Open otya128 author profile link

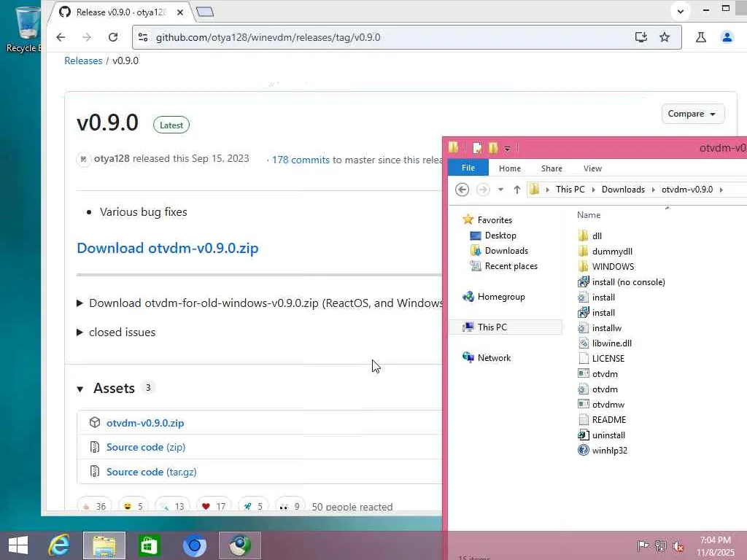[112, 158]
